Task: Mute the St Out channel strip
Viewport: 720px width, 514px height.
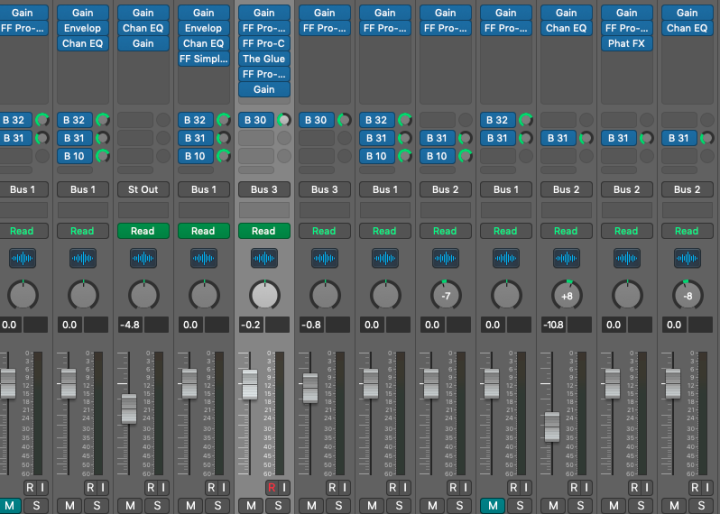Action: pos(130,506)
